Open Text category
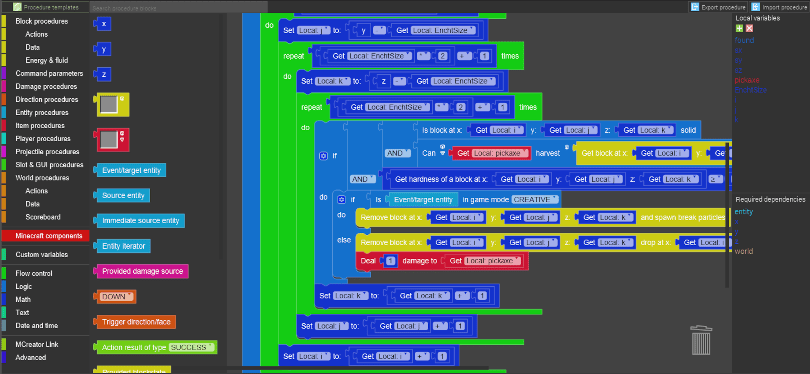Screen dimensions: 810x374 pyautogui.click(x=22, y=312)
